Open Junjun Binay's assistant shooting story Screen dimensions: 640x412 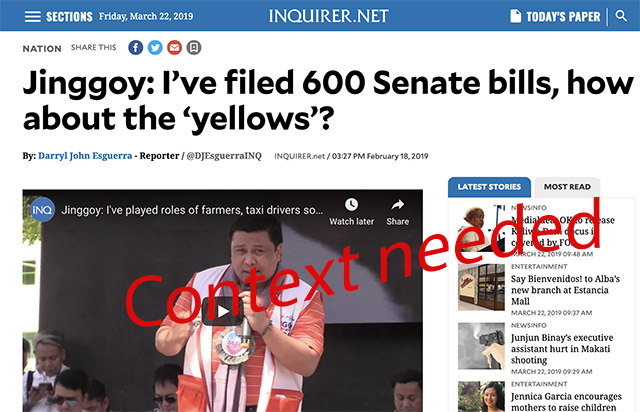(x=562, y=349)
